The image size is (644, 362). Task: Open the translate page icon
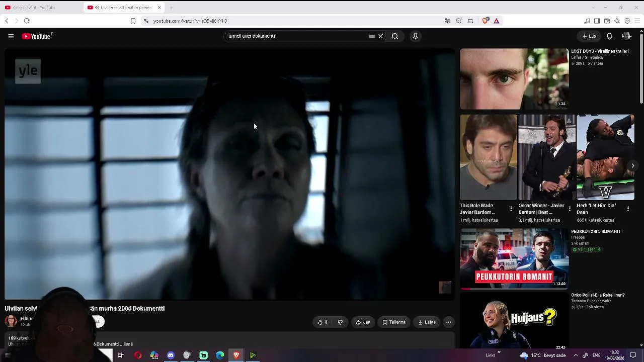tap(447, 21)
